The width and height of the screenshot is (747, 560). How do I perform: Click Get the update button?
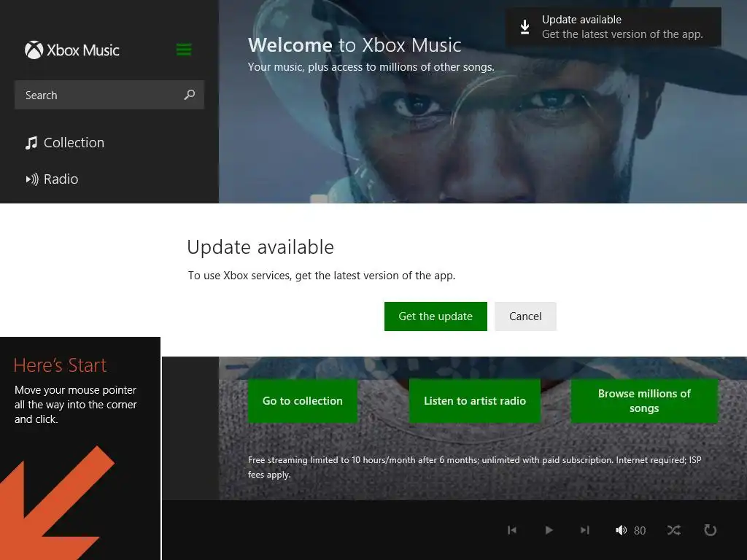pos(436,316)
